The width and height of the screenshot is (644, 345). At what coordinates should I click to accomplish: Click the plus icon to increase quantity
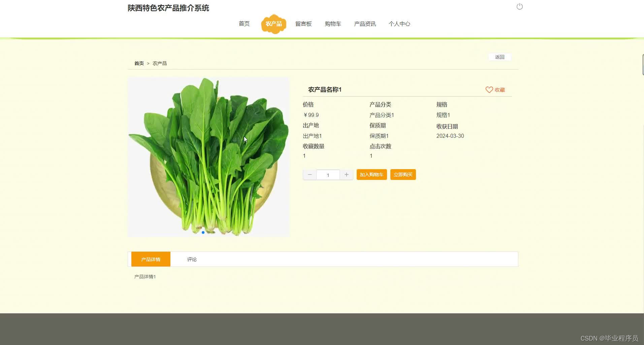[346, 175]
